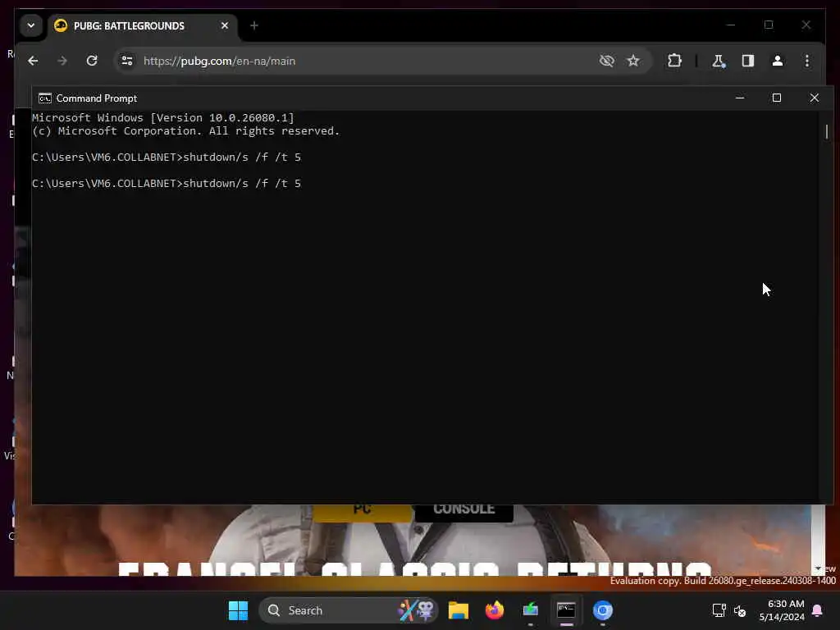Viewport: 840px width, 630px height.
Task: Go forward in the browser
Action: [62, 61]
